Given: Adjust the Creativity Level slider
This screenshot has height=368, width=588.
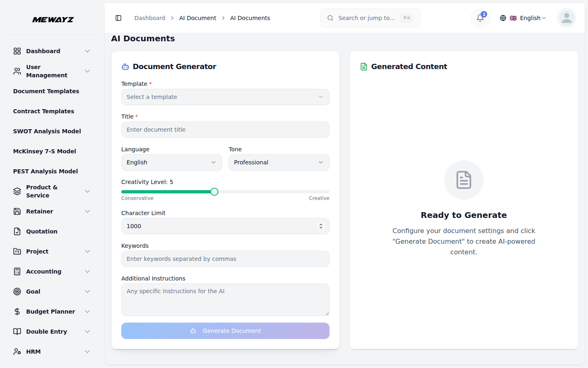Looking at the screenshot, I should (x=214, y=191).
